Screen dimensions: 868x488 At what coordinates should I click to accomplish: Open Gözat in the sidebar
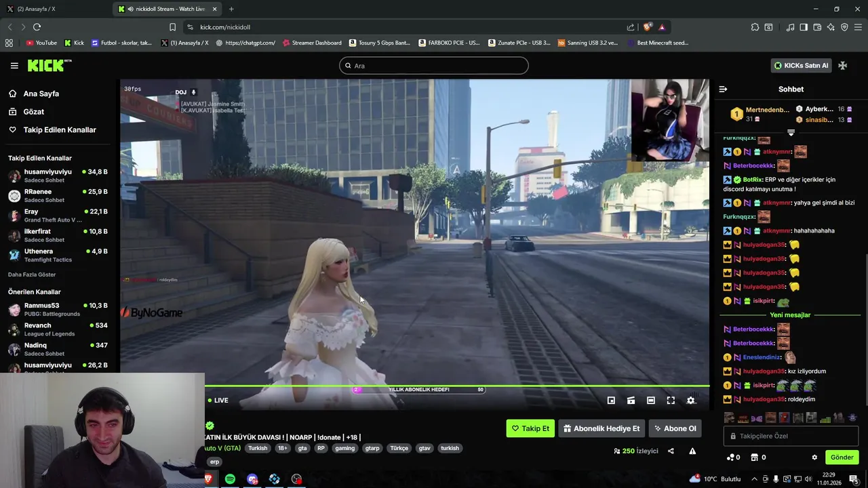click(x=34, y=112)
